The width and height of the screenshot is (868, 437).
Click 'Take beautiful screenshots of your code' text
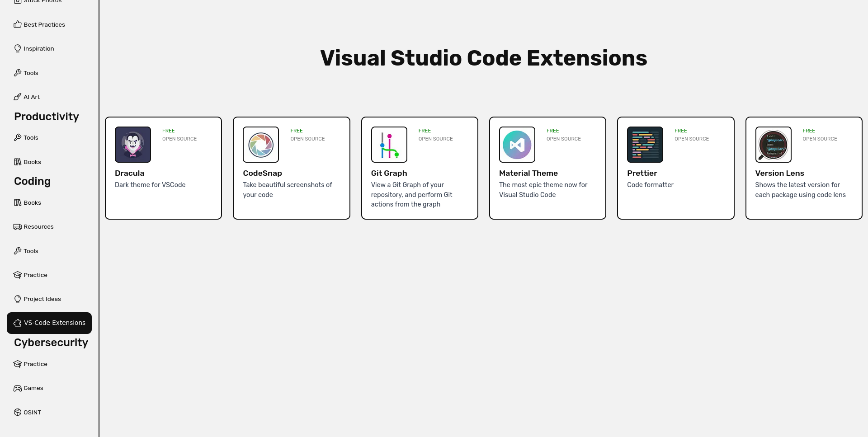(x=288, y=190)
